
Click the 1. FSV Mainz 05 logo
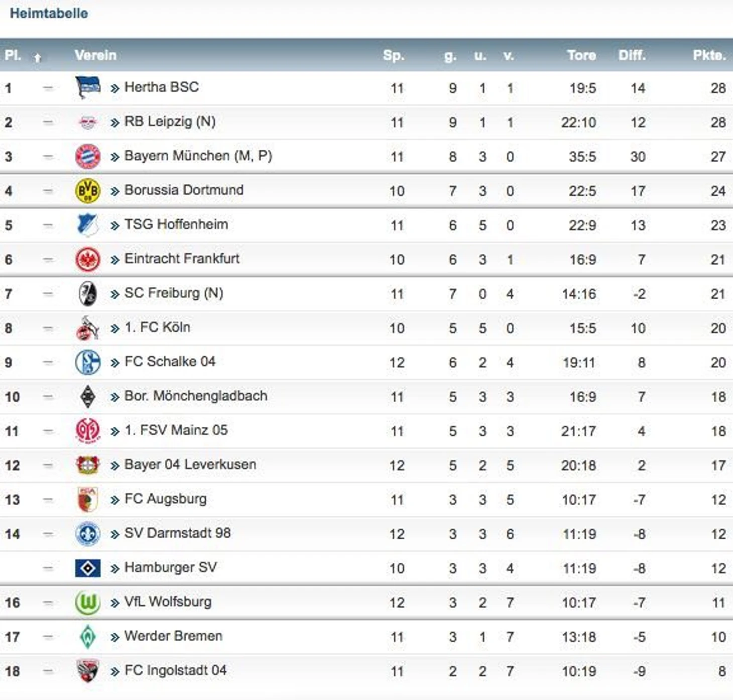[x=88, y=431]
